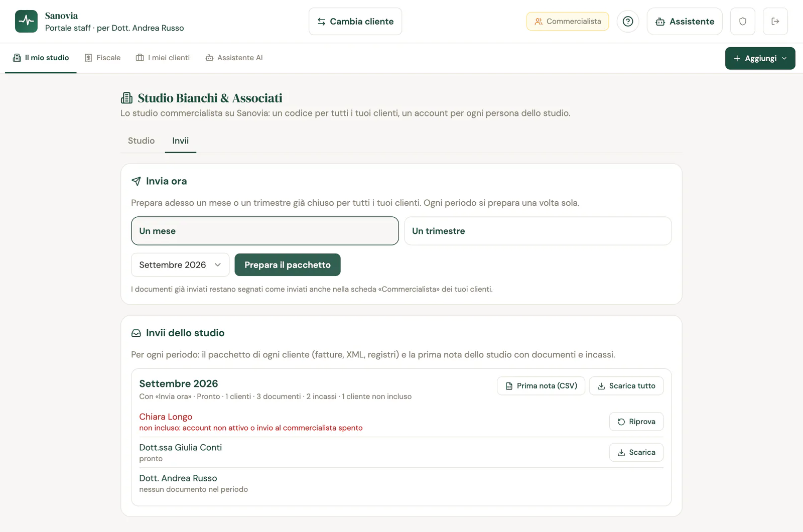Click the paper plane icon next to Invia ora

pos(136,181)
